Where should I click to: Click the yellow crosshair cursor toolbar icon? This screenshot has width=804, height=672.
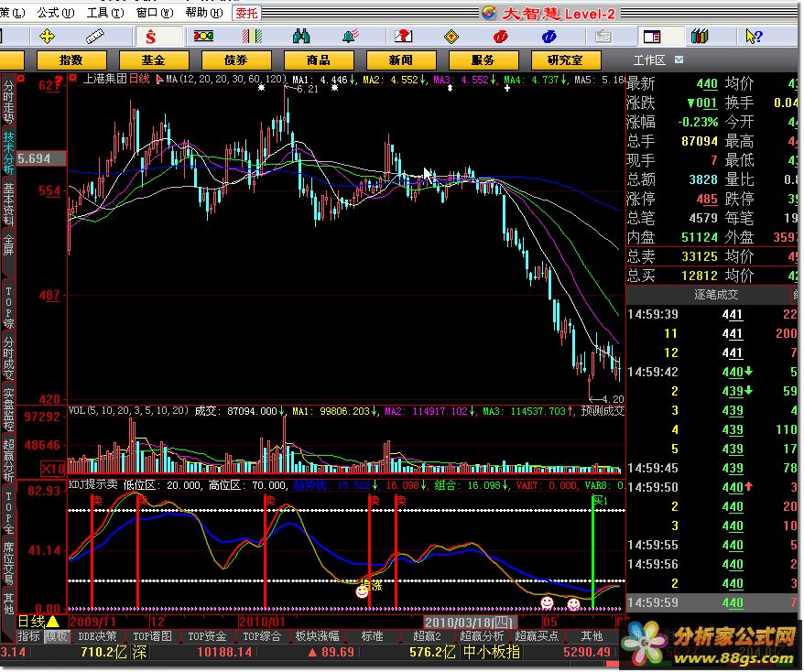click(x=47, y=36)
